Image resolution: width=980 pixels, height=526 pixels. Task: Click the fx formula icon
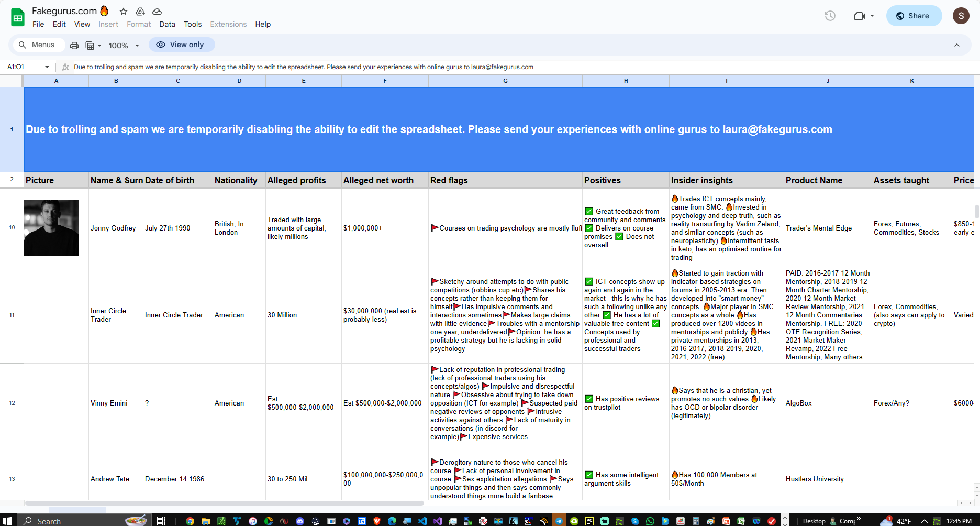point(65,67)
